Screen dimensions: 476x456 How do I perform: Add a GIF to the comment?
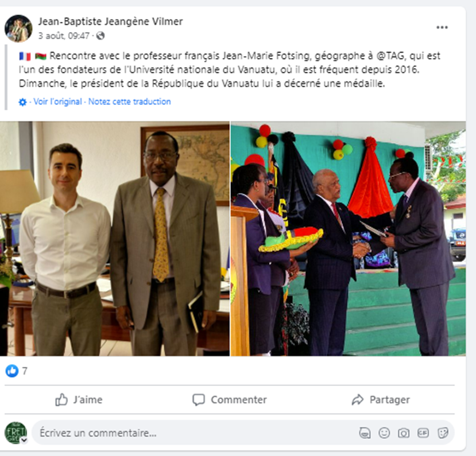[423, 432]
